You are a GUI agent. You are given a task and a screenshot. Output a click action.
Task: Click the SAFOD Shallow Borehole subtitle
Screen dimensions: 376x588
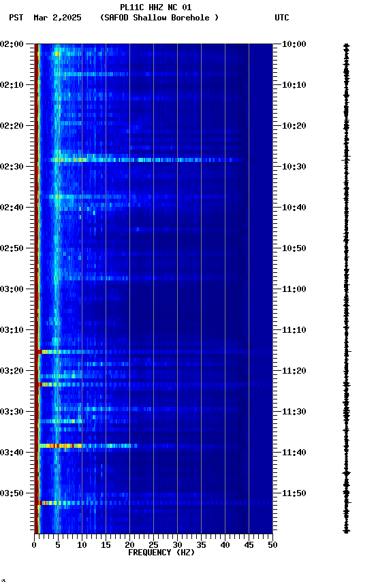click(159, 18)
